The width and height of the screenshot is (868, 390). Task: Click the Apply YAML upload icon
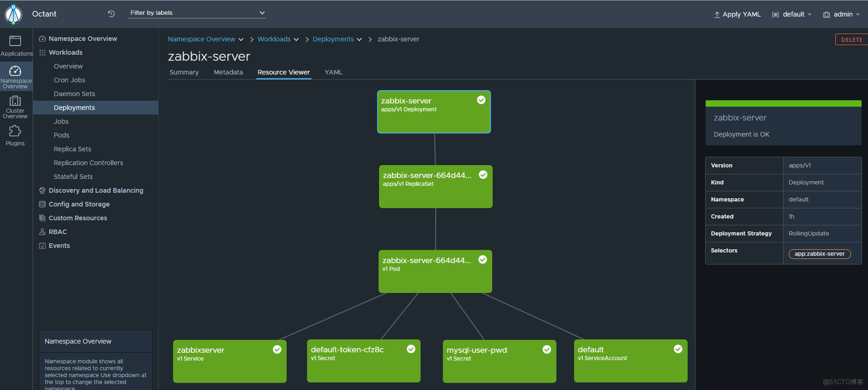[x=717, y=15]
